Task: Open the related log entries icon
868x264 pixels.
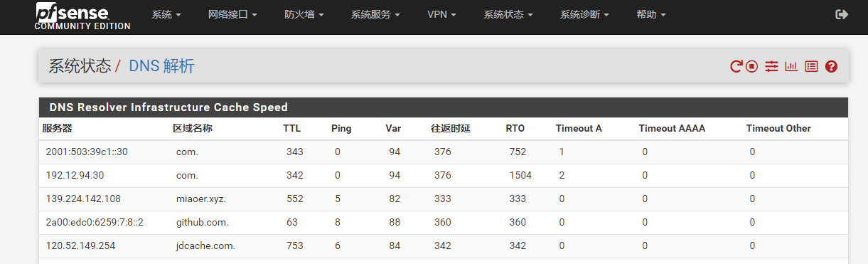Action: click(x=811, y=66)
